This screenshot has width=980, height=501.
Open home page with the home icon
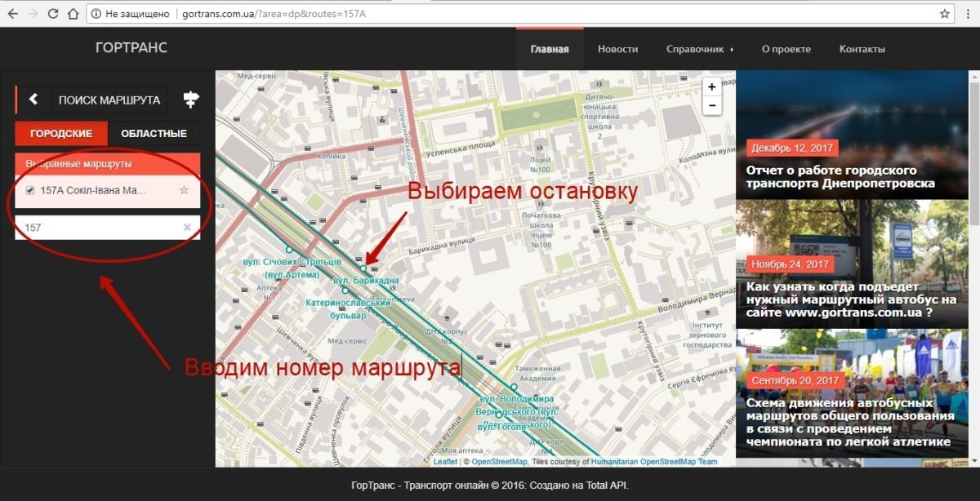(x=74, y=13)
